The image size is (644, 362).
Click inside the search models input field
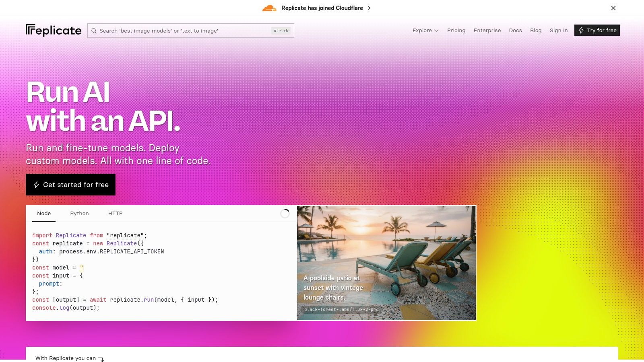181,31
